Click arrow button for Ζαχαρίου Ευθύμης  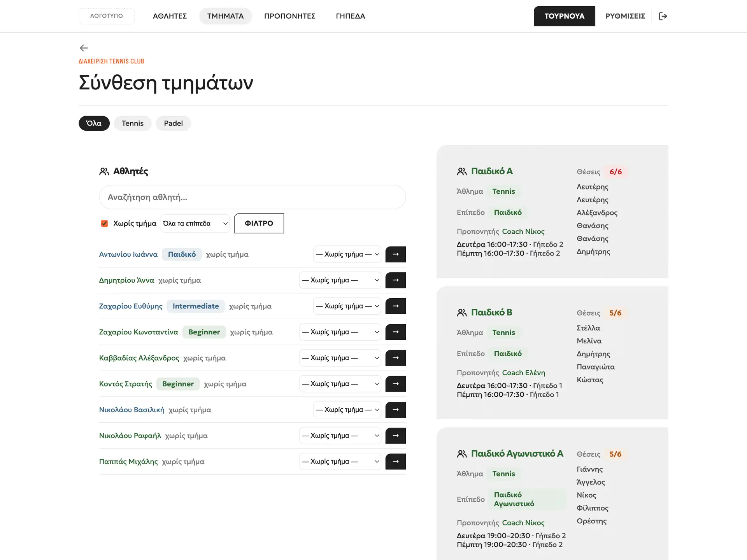(x=396, y=306)
